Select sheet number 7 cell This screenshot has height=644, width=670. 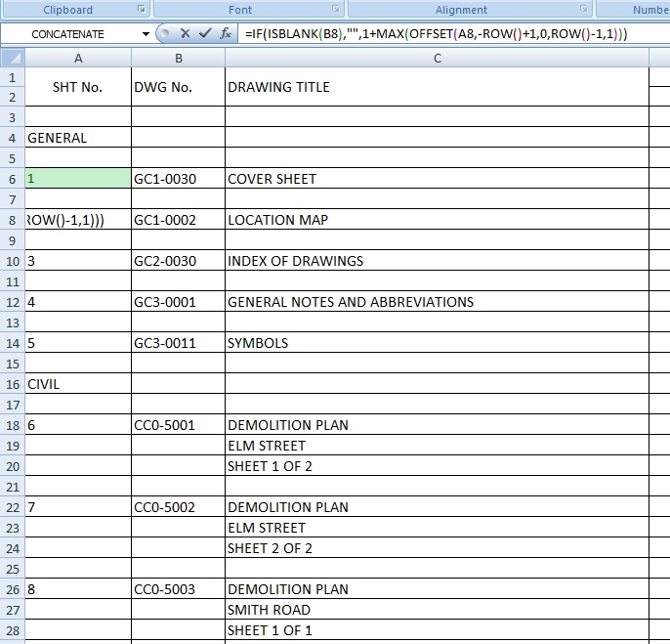(78, 507)
